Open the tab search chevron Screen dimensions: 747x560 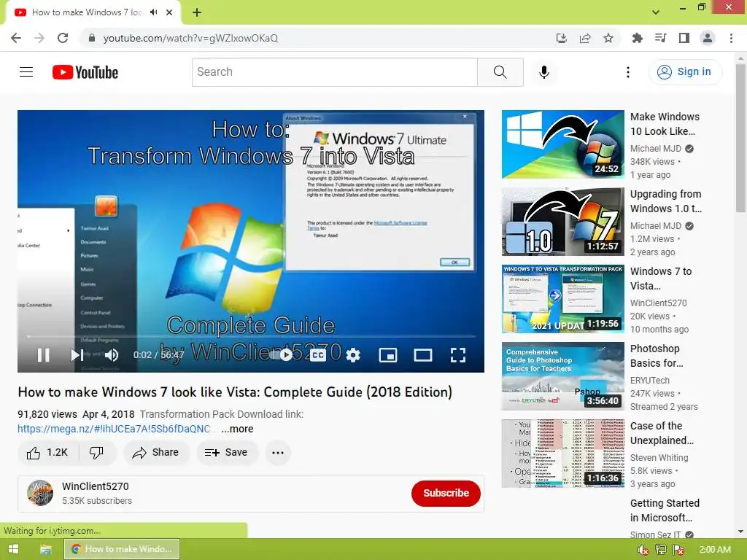(656, 12)
